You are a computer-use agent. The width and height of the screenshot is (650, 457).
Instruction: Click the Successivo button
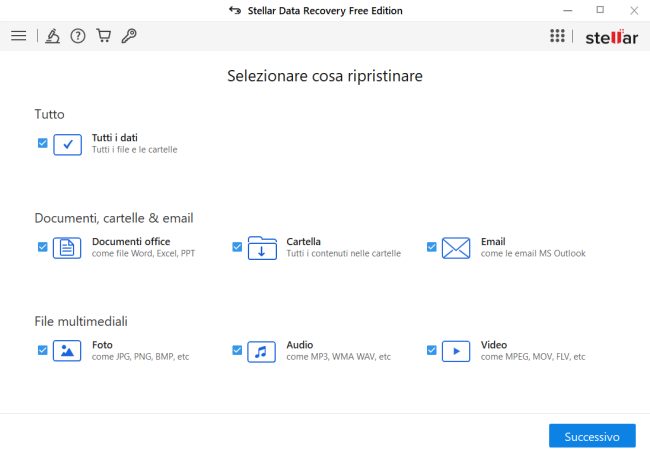point(592,436)
